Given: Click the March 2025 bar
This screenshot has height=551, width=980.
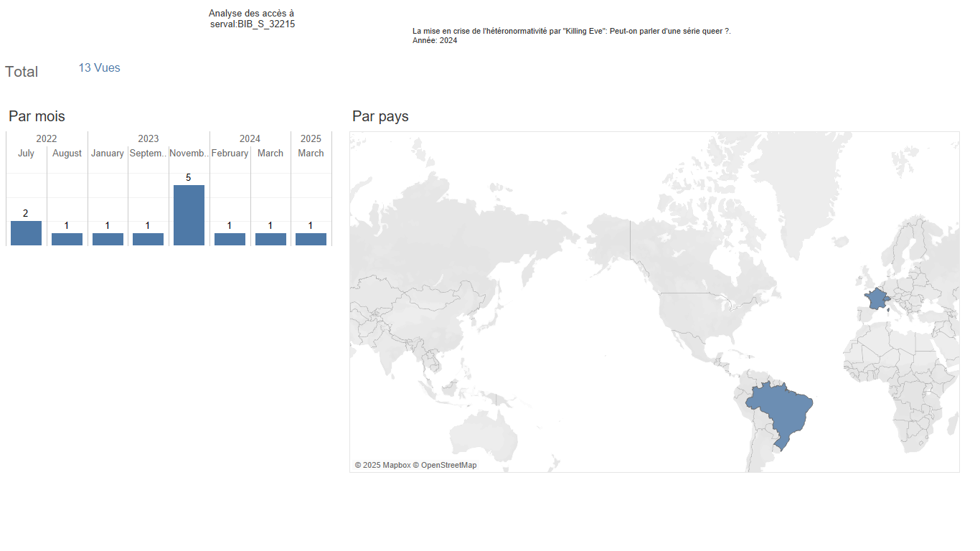Looking at the screenshot, I should pyautogui.click(x=311, y=239).
